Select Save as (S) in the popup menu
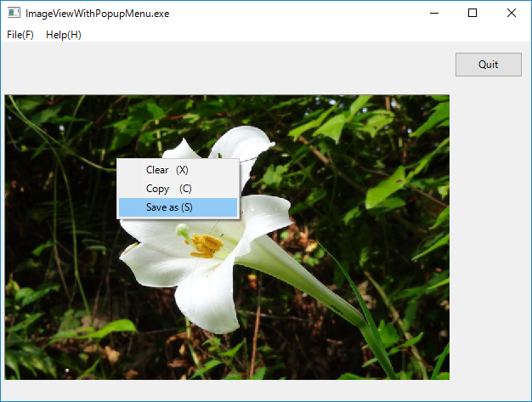 (x=178, y=207)
